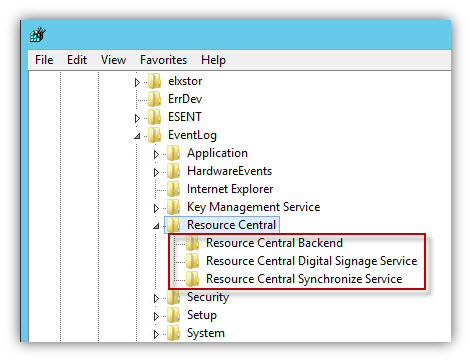Select the Internet Explorer key
This screenshot has height=362, width=471.
(230, 189)
